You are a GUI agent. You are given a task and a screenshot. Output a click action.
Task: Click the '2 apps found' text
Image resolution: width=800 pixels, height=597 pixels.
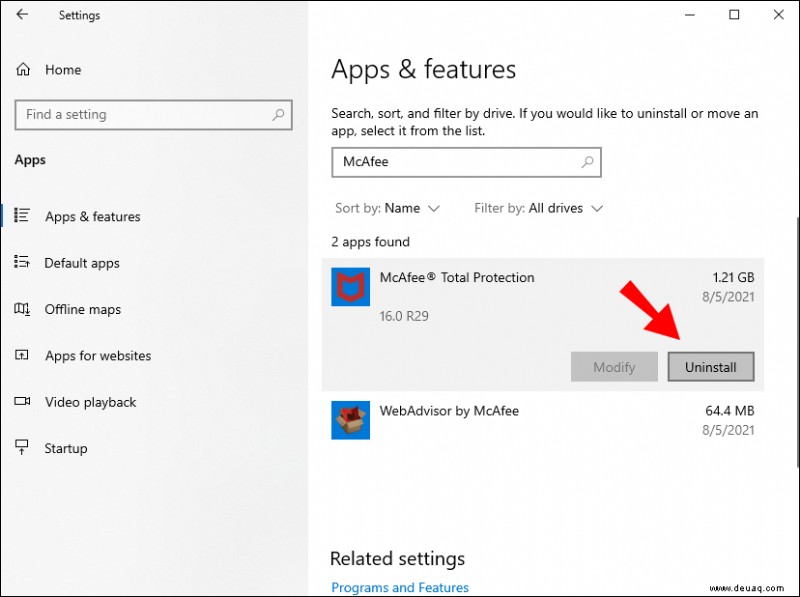click(370, 242)
